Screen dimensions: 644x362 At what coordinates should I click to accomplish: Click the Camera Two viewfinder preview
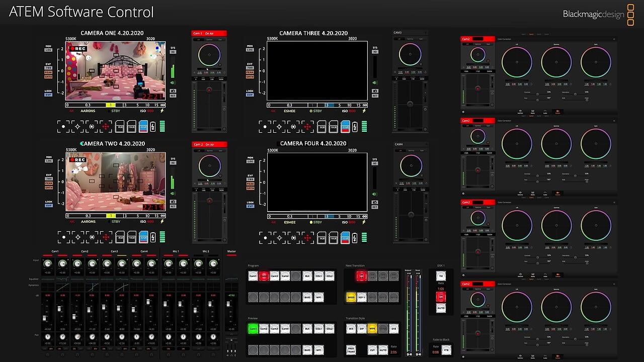pos(116,182)
